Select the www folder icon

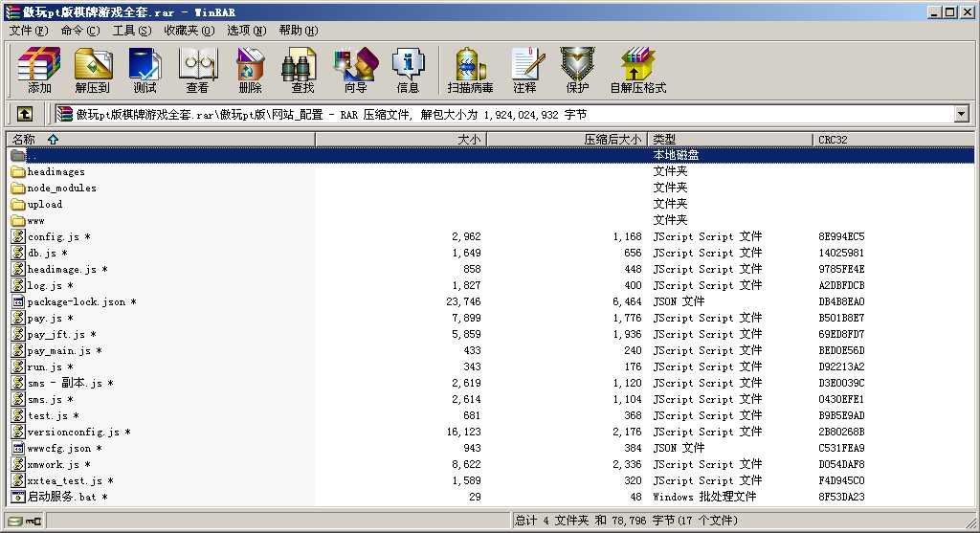[x=19, y=220]
